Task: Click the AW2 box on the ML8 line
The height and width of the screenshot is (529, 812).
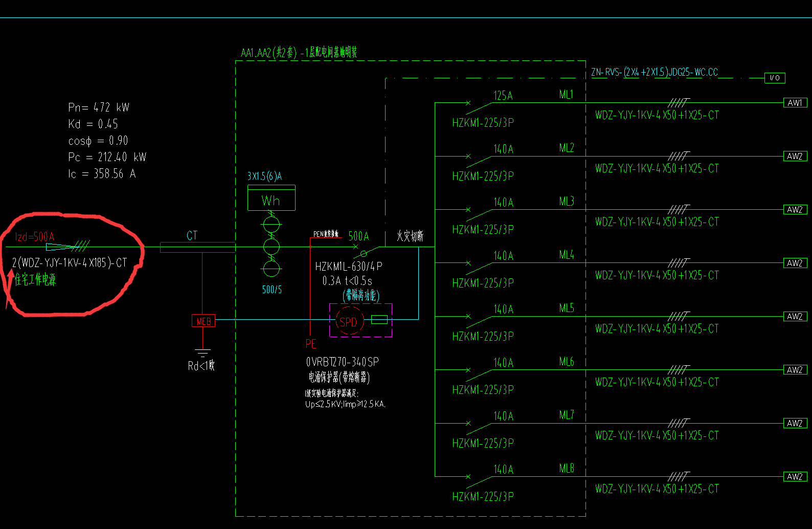Action: coord(795,477)
